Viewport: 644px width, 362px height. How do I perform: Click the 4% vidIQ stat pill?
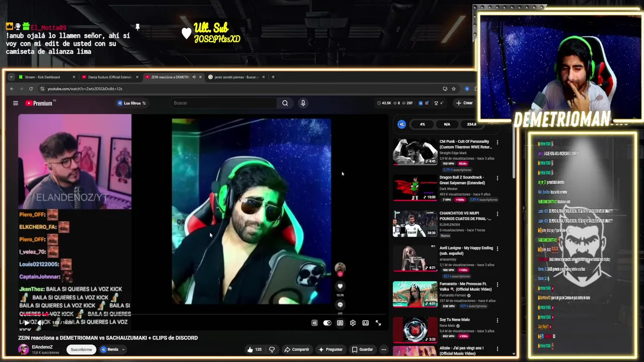pos(423,124)
